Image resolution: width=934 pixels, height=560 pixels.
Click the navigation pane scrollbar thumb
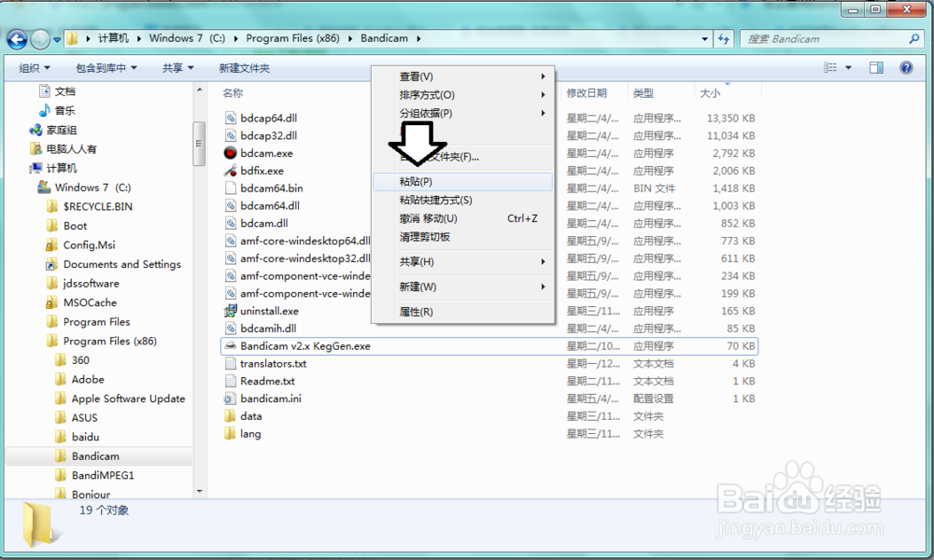pos(199,144)
